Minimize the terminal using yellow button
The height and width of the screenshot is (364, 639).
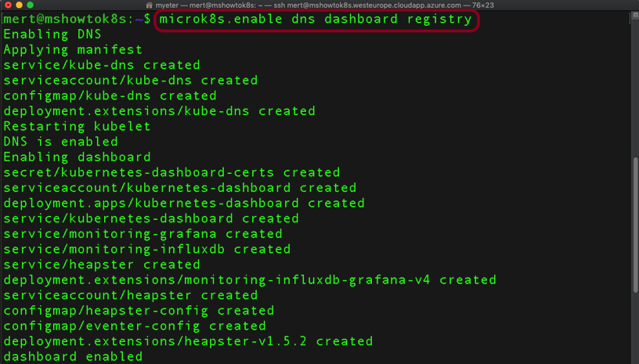pos(19,5)
